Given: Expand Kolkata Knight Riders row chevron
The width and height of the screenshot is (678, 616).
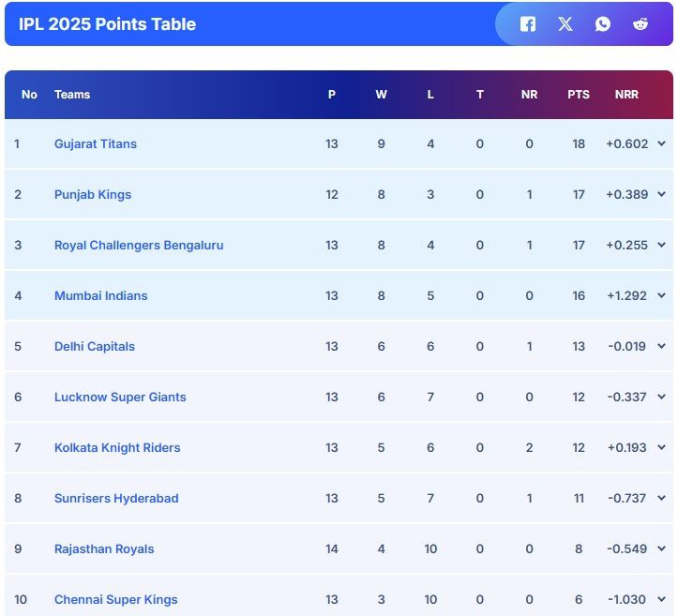Looking at the screenshot, I should click(x=661, y=447).
